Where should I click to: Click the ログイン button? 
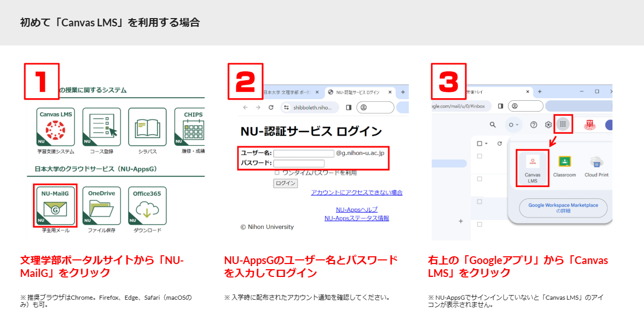point(285,183)
